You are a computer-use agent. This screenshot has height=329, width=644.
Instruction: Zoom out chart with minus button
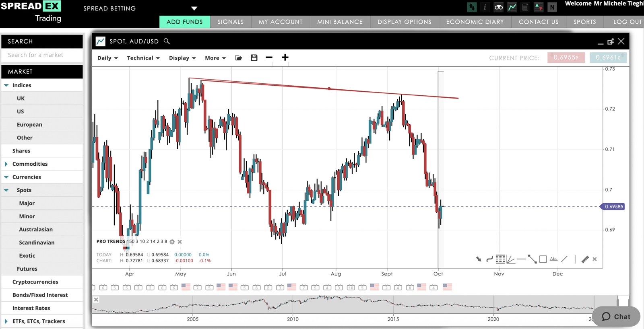pos(269,58)
